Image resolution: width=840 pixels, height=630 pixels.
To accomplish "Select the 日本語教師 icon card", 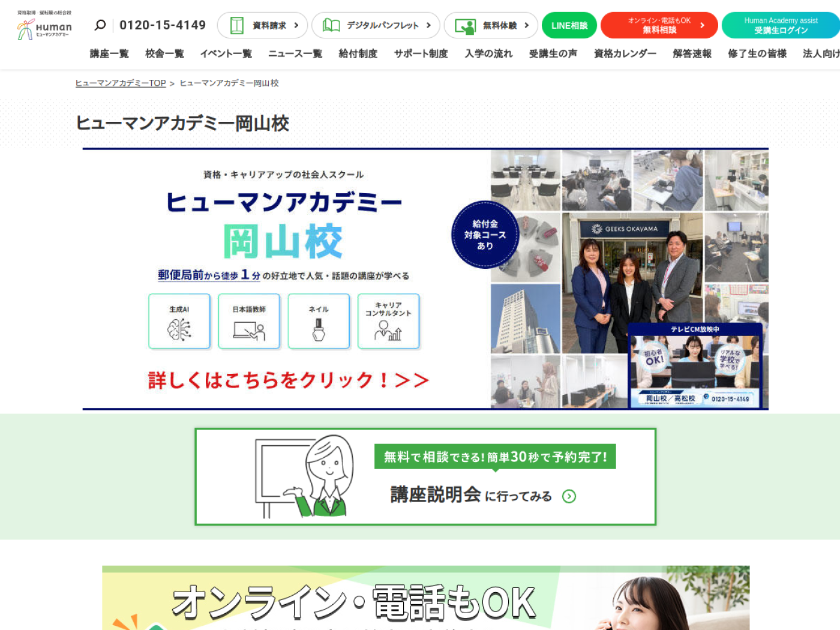I will pyautogui.click(x=249, y=321).
